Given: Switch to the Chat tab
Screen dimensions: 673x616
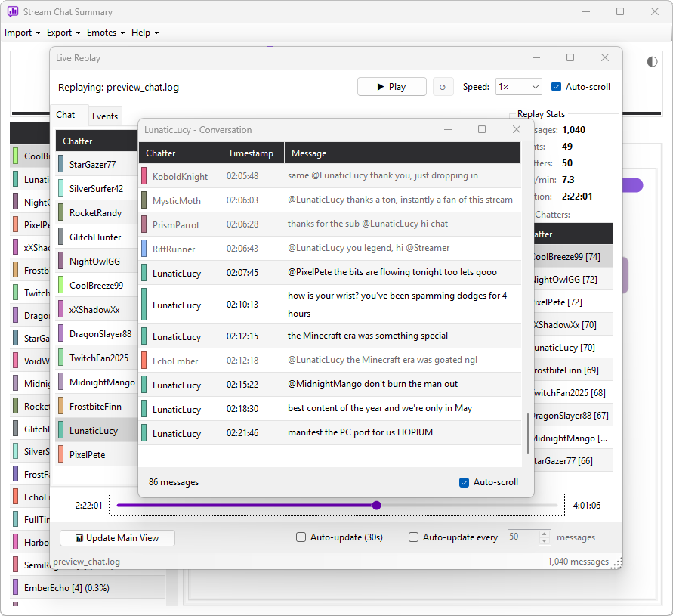Looking at the screenshot, I should [x=65, y=115].
